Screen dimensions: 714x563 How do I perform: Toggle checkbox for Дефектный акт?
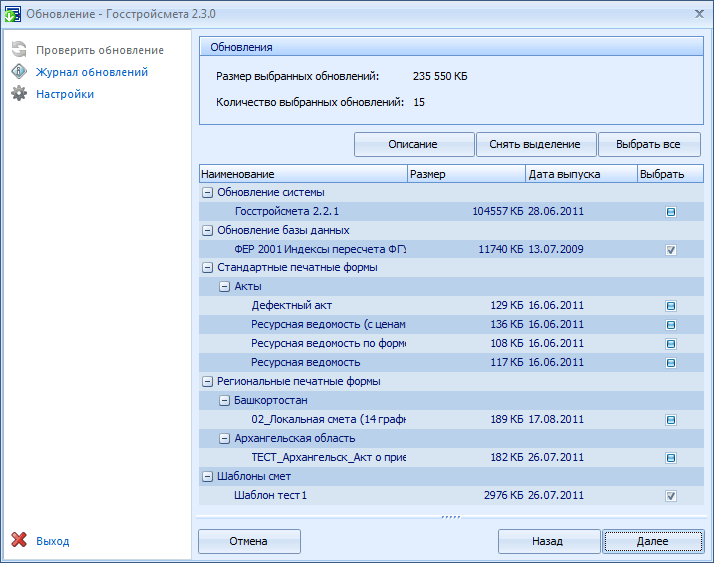[x=671, y=306]
